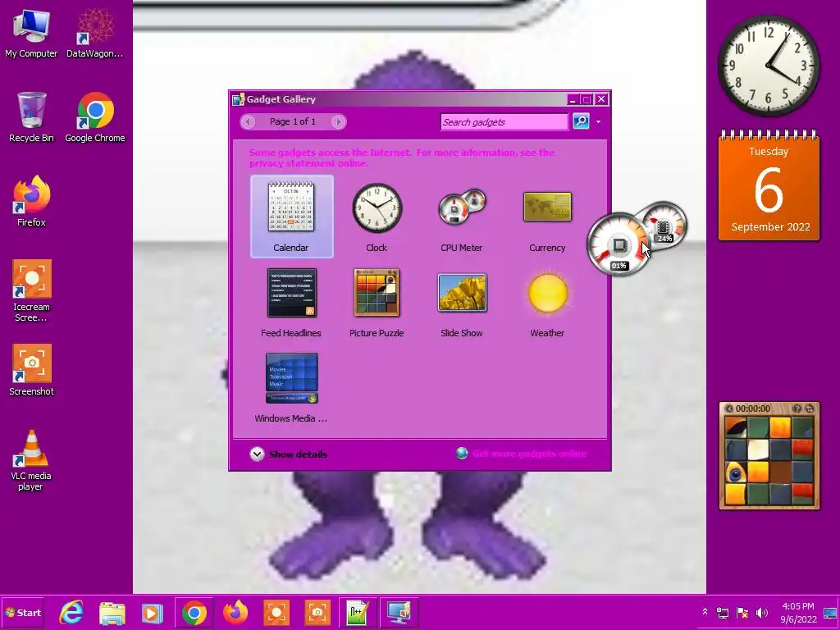Launch Google Chrome from the desktop
This screenshot has height=630, width=840.
[95, 117]
